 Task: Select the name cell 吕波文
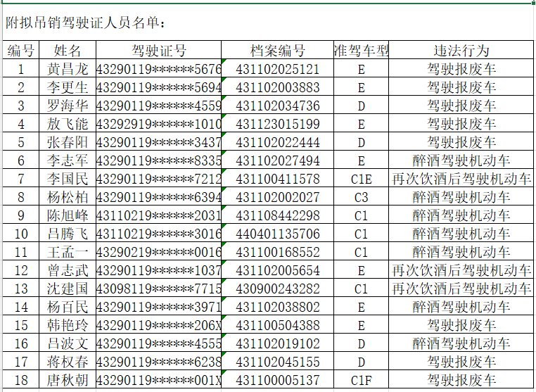68,343
